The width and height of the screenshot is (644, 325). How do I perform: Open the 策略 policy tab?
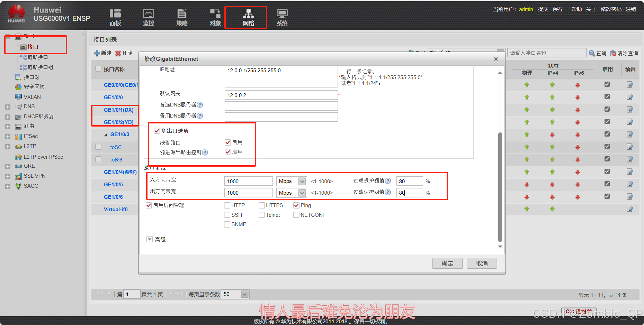pyautogui.click(x=182, y=18)
